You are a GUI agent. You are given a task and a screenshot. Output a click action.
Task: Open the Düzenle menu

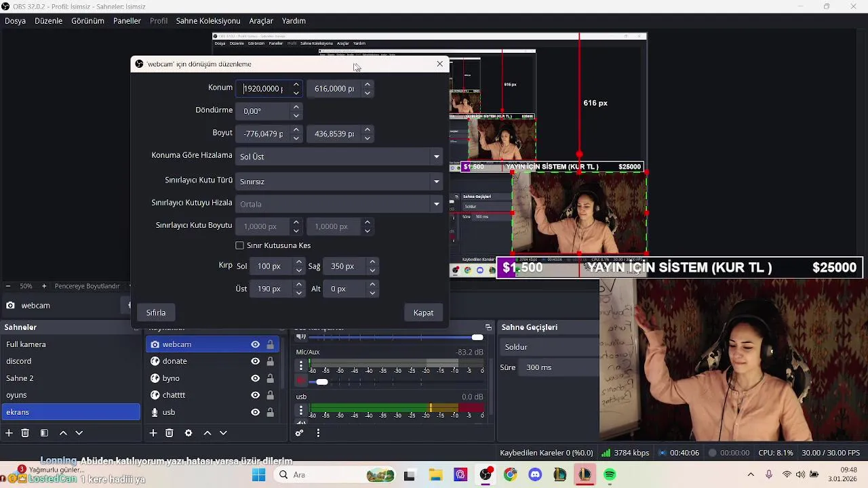coord(48,21)
